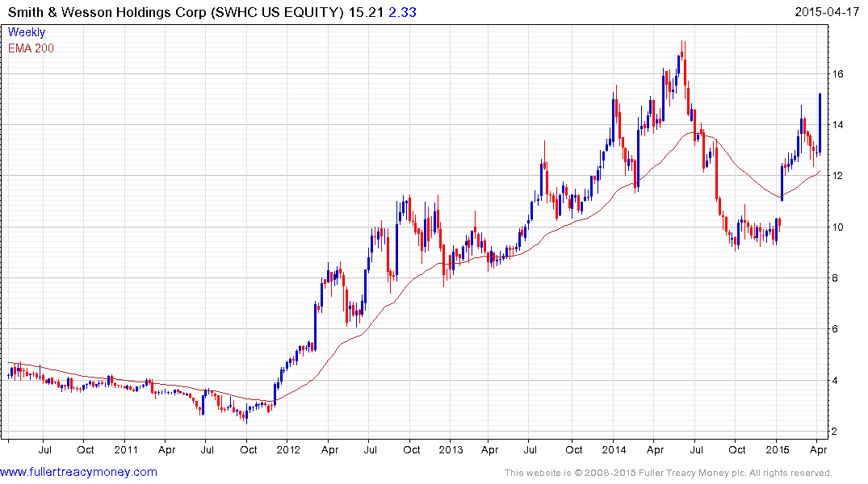
Task: Click the 2013 year axis label
Action: [451, 449]
